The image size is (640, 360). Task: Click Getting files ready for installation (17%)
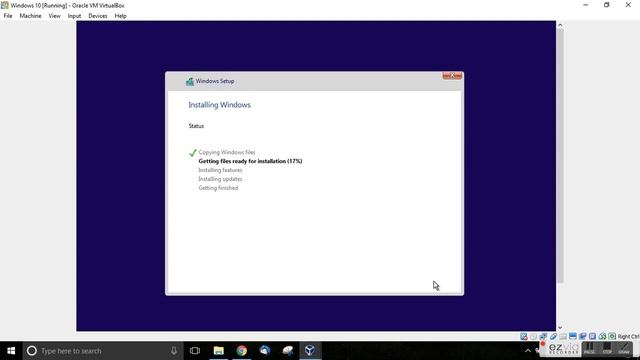(250, 161)
